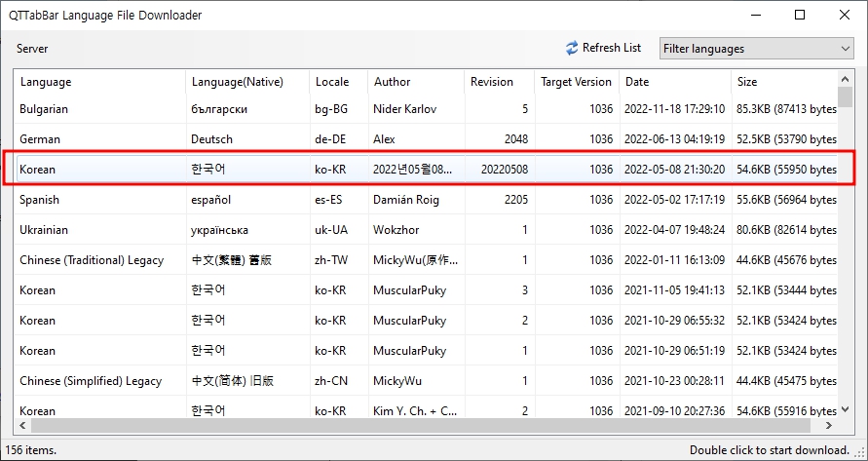The width and height of the screenshot is (868, 461).
Task: Click native name español cell
Action: (x=210, y=200)
